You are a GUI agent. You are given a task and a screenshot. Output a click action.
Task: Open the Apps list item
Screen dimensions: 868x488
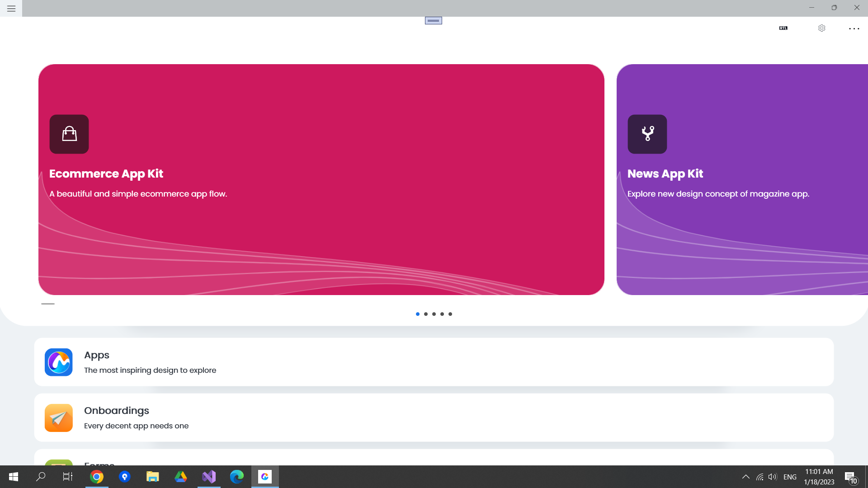coord(434,362)
